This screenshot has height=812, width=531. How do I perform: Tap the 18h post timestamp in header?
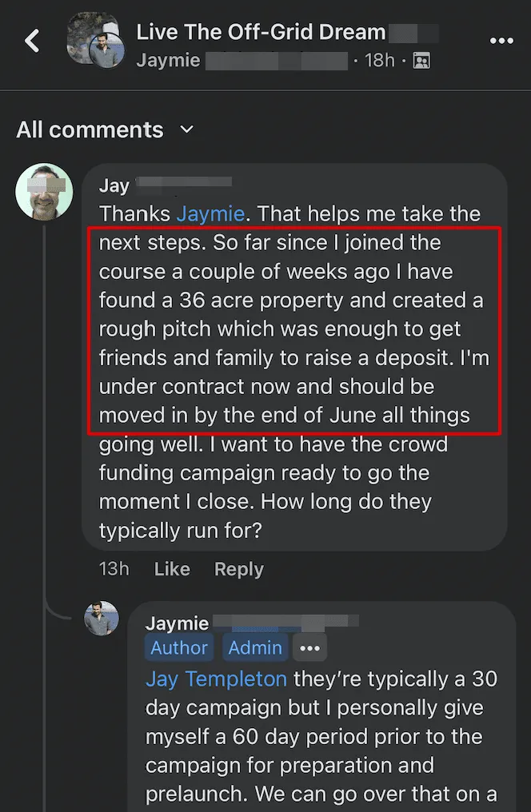click(x=380, y=61)
